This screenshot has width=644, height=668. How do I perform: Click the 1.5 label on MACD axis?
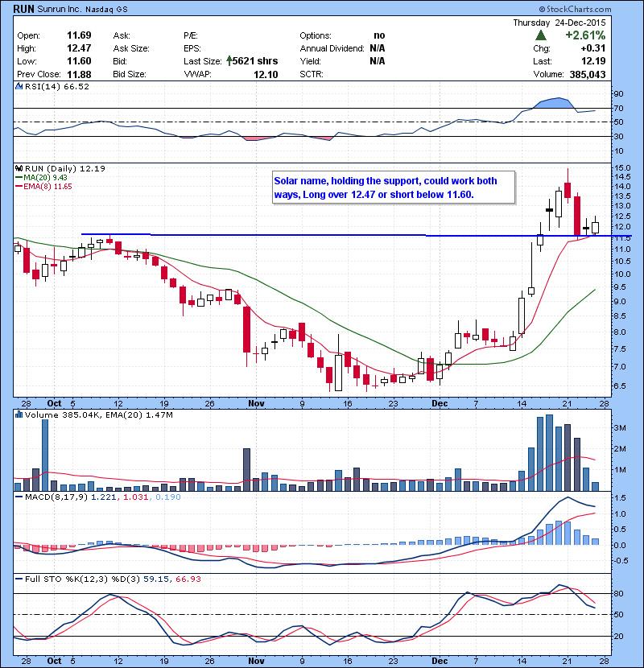click(x=620, y=497)
